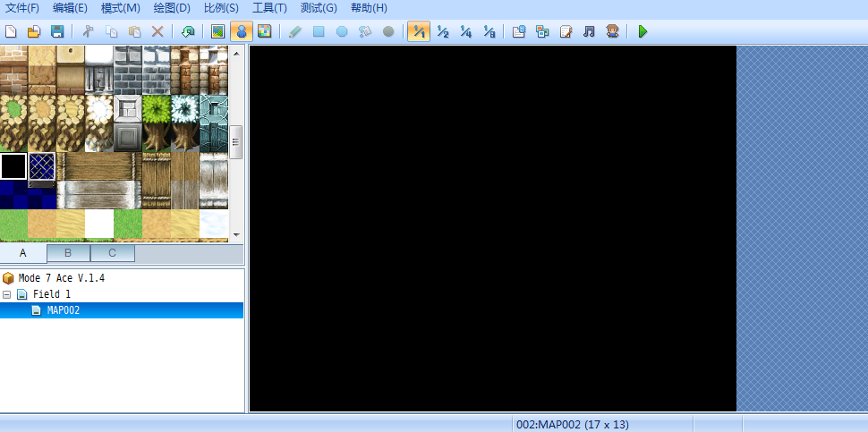Open the 编辑(E) menu
Viewport: 868px width, 432px height.
(71, 8)
